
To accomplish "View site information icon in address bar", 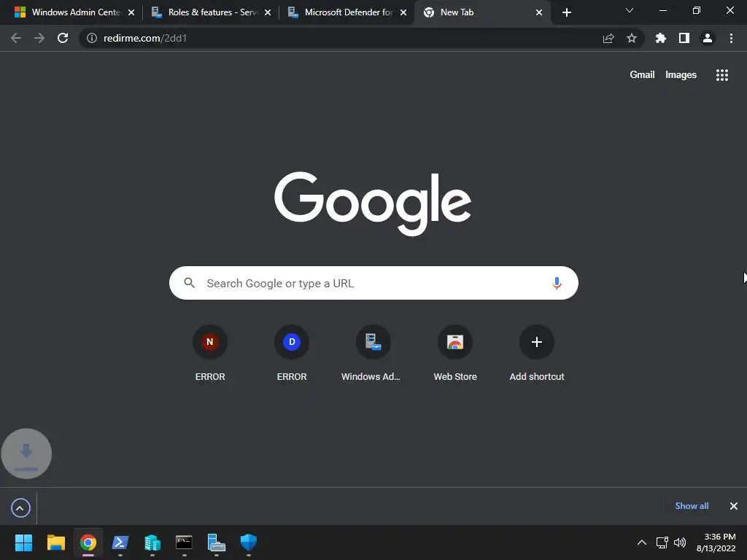I will (92, 38).
